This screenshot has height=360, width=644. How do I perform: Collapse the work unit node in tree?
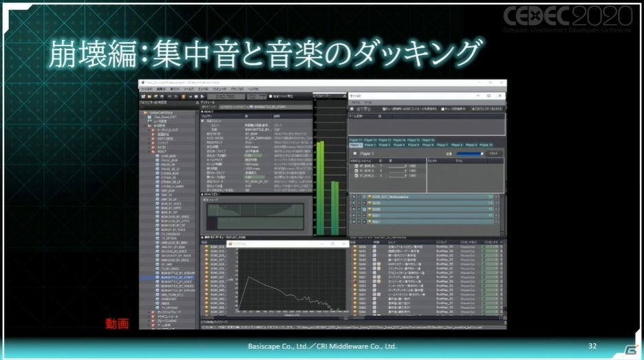147,126
